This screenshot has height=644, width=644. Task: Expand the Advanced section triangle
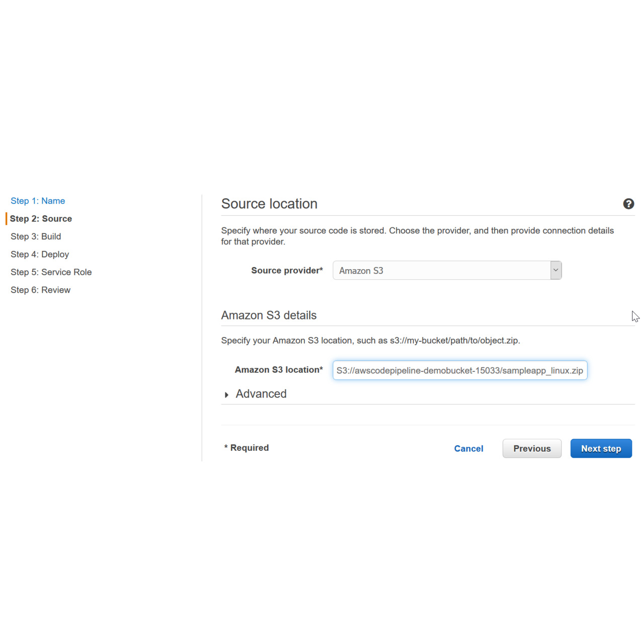click(226, 395)
